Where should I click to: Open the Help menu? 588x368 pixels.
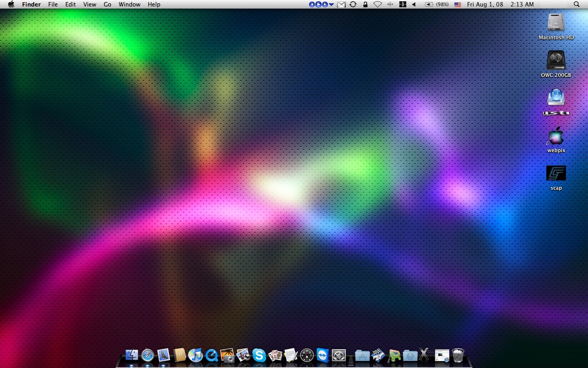click(x=154, y=4)
